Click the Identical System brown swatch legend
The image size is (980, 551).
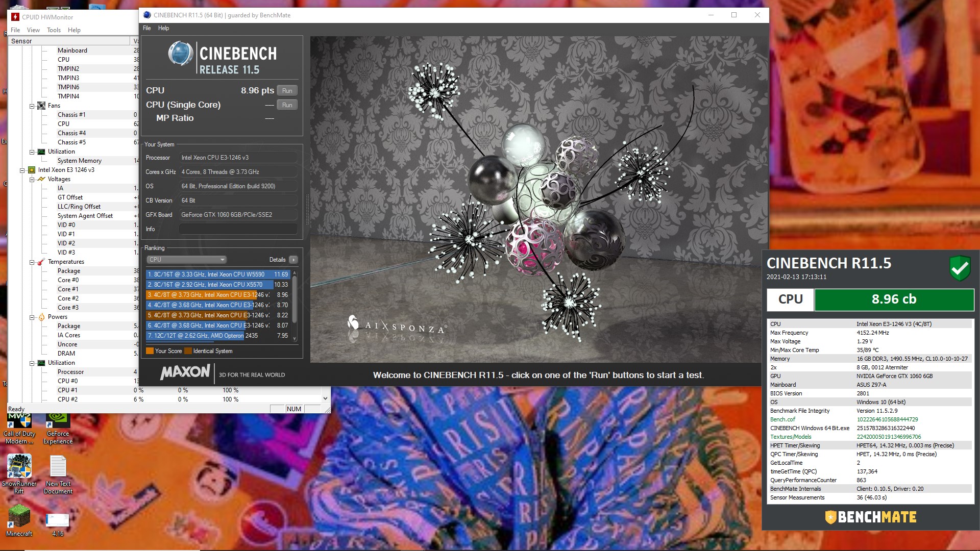tap(188, 351)
